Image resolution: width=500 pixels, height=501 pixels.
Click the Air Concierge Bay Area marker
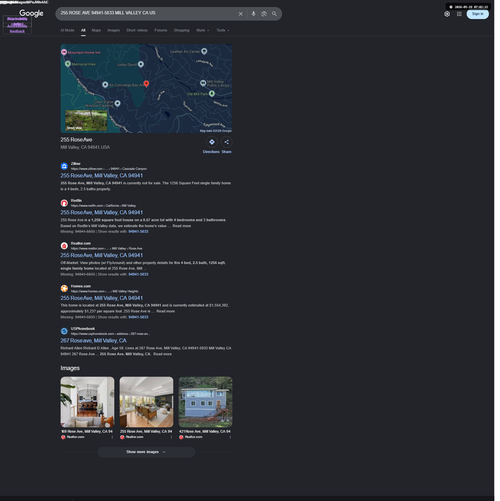(105, 85)
